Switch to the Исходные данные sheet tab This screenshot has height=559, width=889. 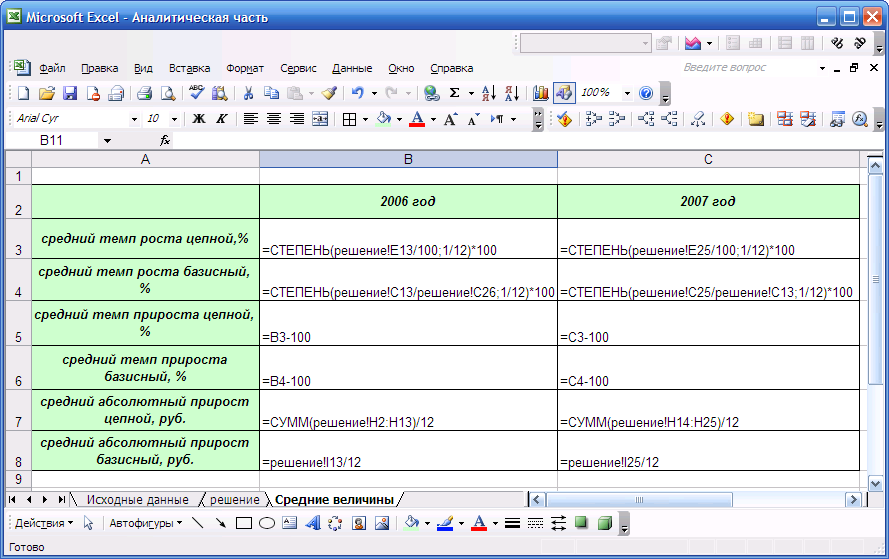click(x=137, y=499)
